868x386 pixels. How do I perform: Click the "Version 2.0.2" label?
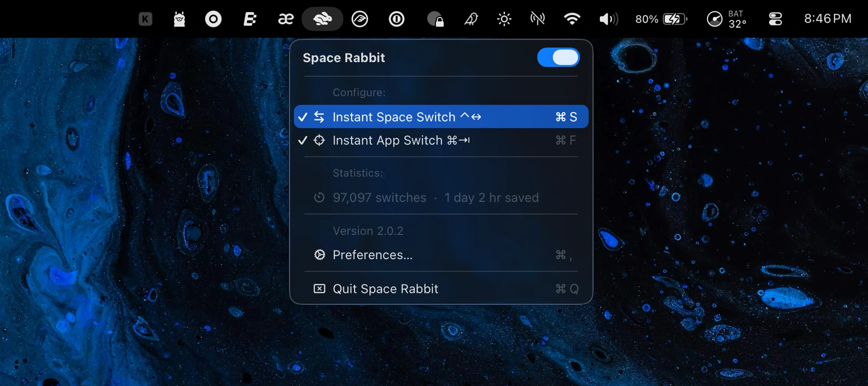click(368, 231)
